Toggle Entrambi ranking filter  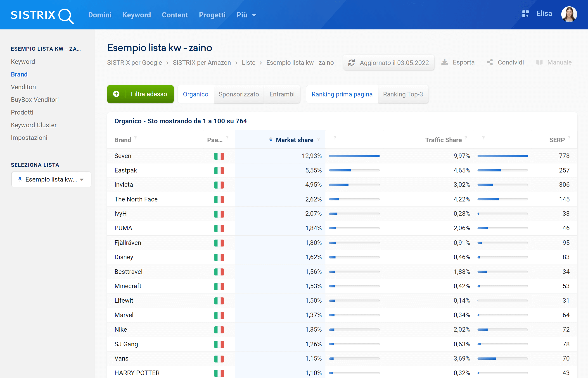[x=282, y=94]
